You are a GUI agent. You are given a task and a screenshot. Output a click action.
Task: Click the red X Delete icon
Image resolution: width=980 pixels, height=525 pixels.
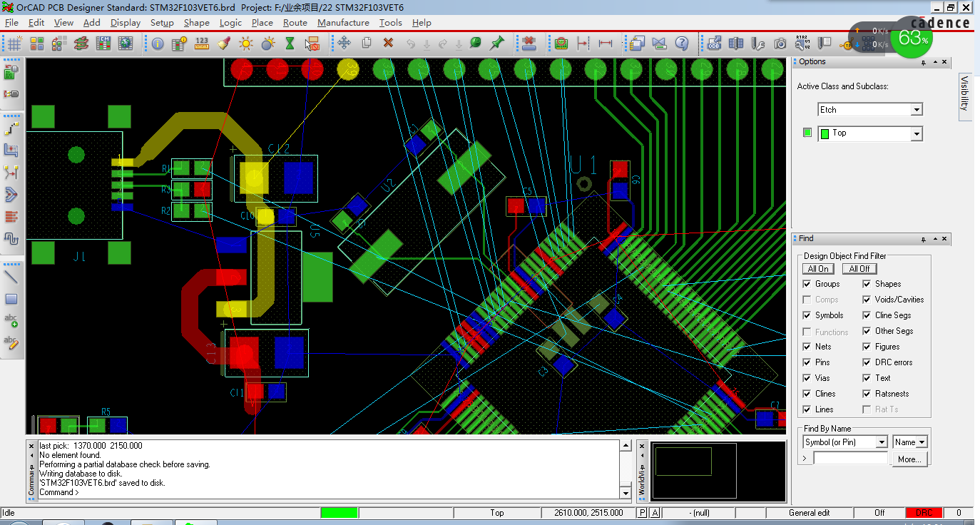pyautogui.click(x=388, y=44)
